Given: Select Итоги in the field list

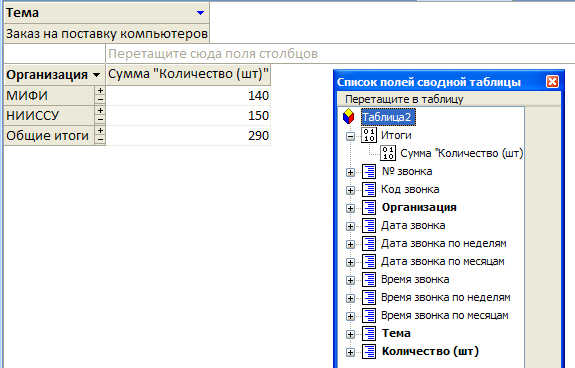Looking at the screenshot, I should 396,135.
